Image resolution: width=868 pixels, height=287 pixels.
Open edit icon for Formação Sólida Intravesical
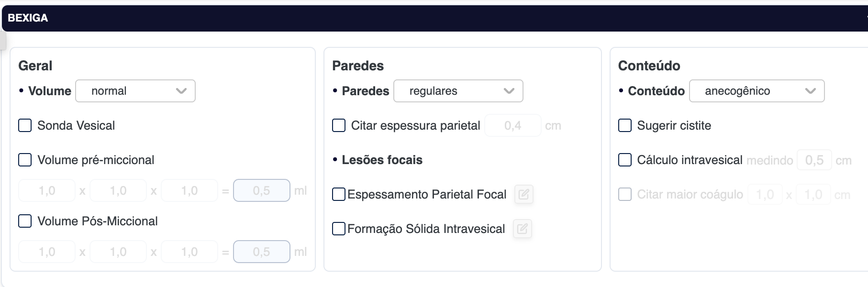pos(522,229)
